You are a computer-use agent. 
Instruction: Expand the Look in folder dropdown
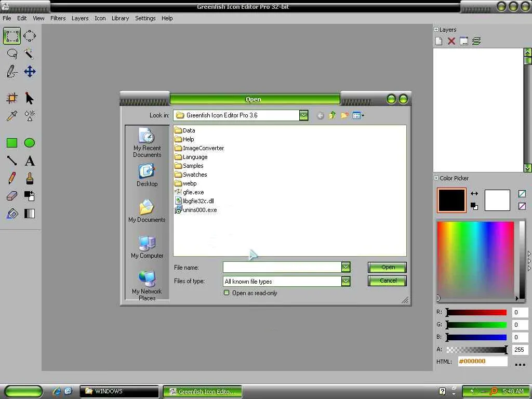click(303, 115)
